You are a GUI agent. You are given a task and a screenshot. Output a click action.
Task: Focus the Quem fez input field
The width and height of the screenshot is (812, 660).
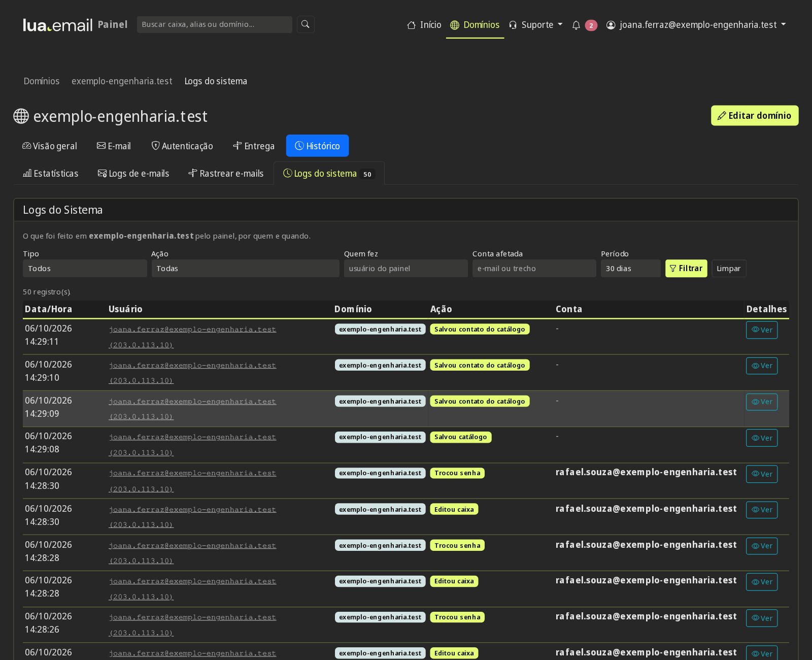[405, 269]
